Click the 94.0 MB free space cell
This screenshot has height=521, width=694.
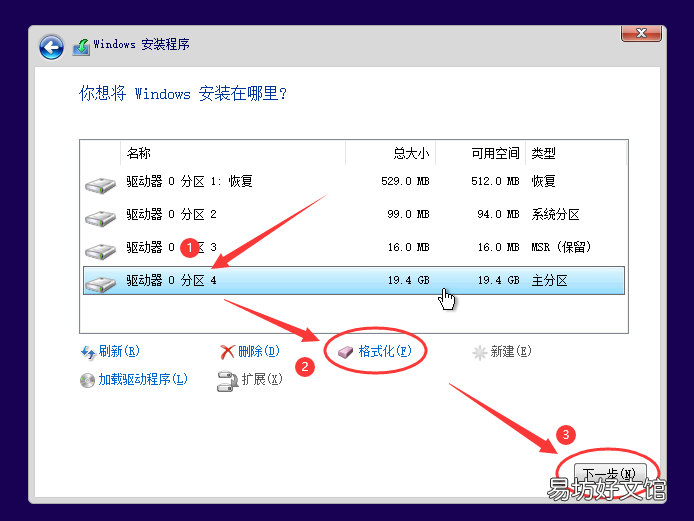coord(498,214)
